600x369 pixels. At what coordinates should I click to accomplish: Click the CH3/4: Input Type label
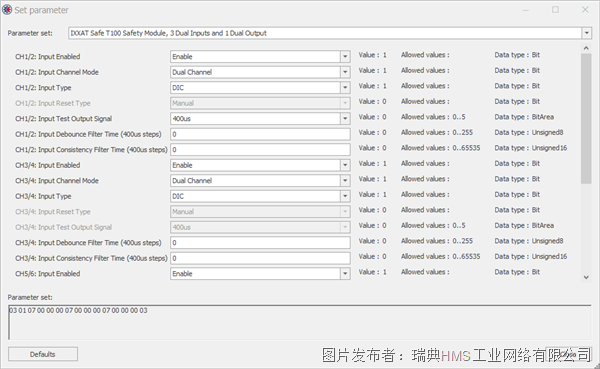coord(43,196)
